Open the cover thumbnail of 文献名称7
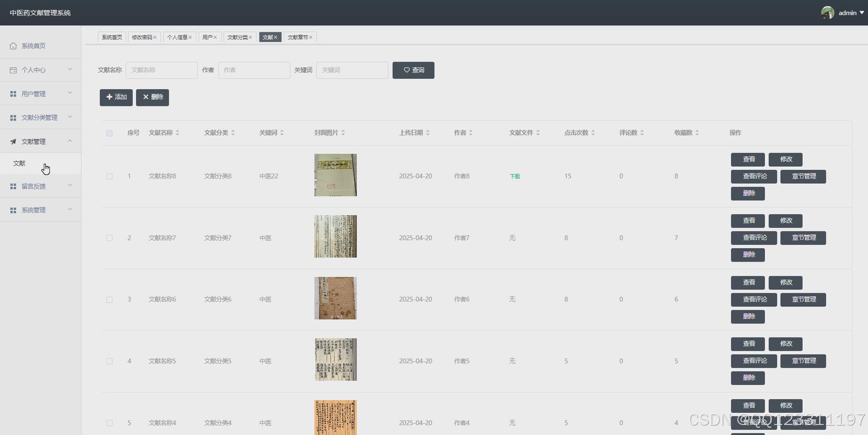This screenshot has height=435, width=868. point(335,236)
